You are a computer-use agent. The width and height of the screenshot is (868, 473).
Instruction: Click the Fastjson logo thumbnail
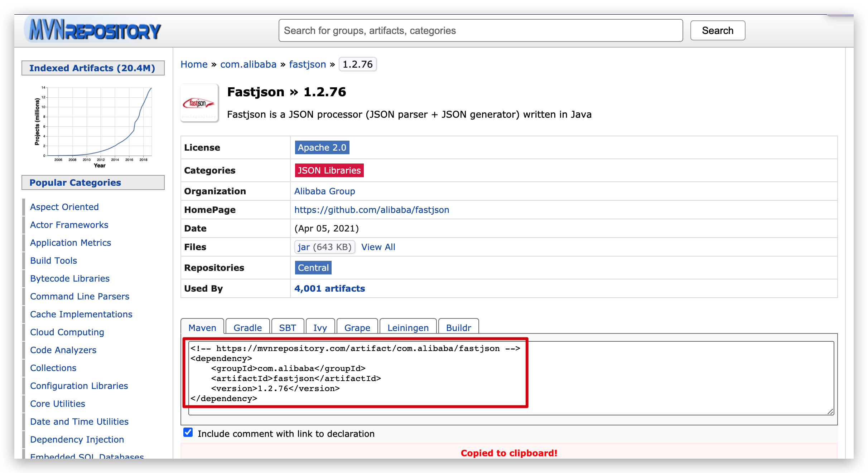pos(199,103)
